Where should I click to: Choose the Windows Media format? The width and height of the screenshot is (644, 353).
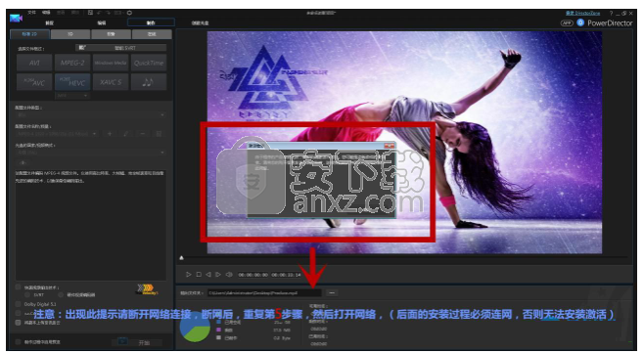pos(111,63)
